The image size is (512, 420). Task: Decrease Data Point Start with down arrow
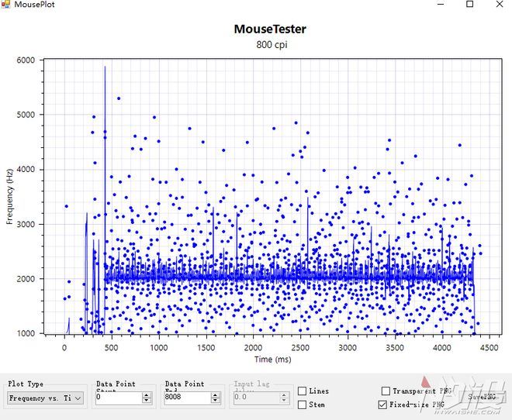pos(147,400)
